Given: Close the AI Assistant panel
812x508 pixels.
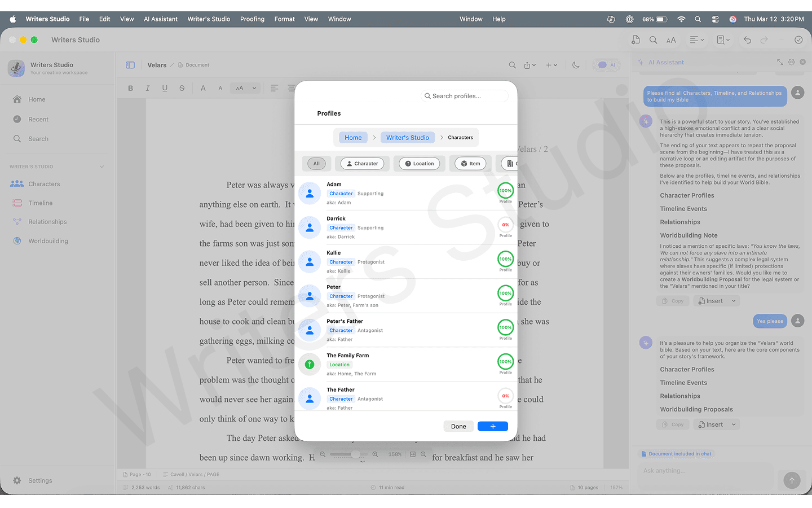Looking at the screenshot, I should 802,62.
